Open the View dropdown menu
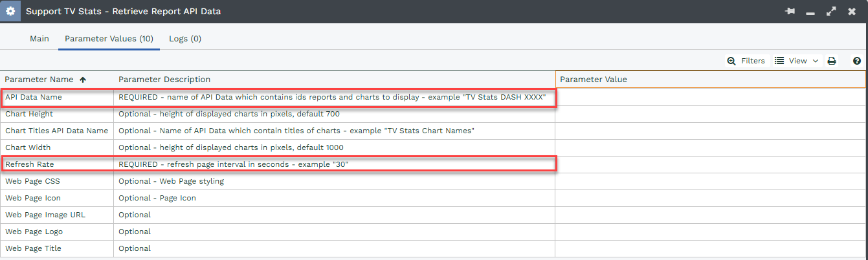The width and height of the screenshot is (868, 260). [x=797, y=61]
